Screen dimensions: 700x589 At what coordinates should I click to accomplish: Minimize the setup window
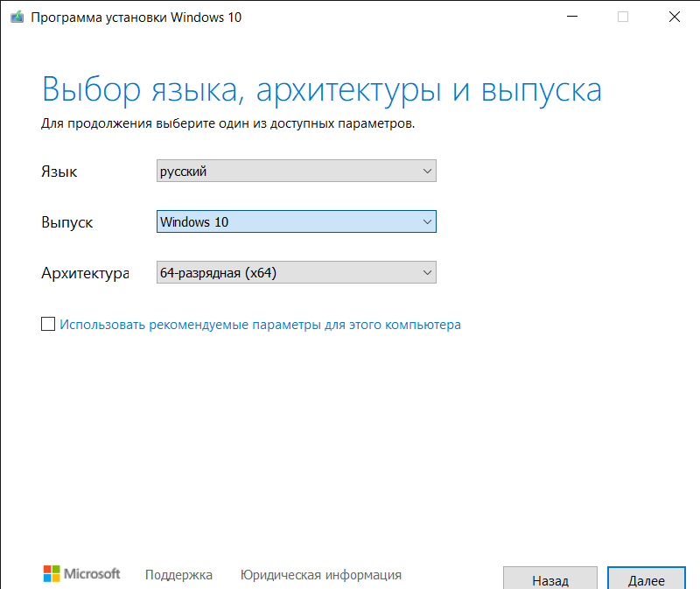pos(572,17)
